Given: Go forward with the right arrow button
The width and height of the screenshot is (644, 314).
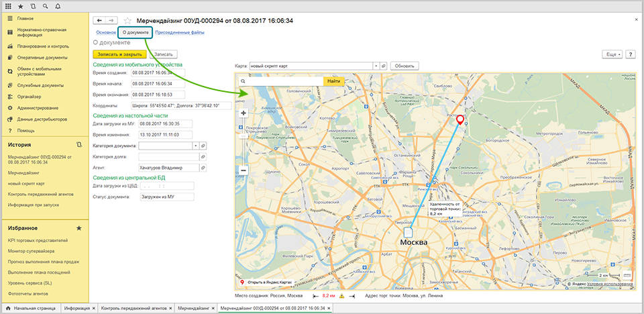Looking at the screenshot, I should [111, 21].
